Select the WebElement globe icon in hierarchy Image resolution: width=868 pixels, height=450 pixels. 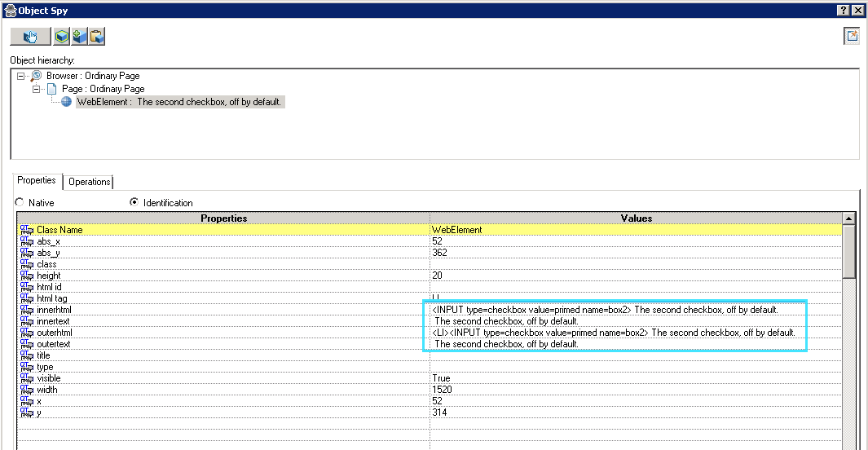(67, 102)
